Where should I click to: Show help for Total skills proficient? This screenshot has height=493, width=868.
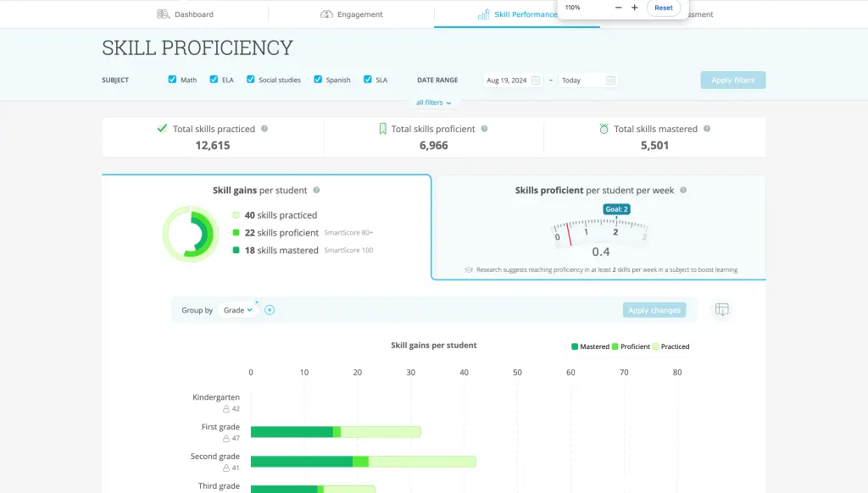(x=484, y=129)
